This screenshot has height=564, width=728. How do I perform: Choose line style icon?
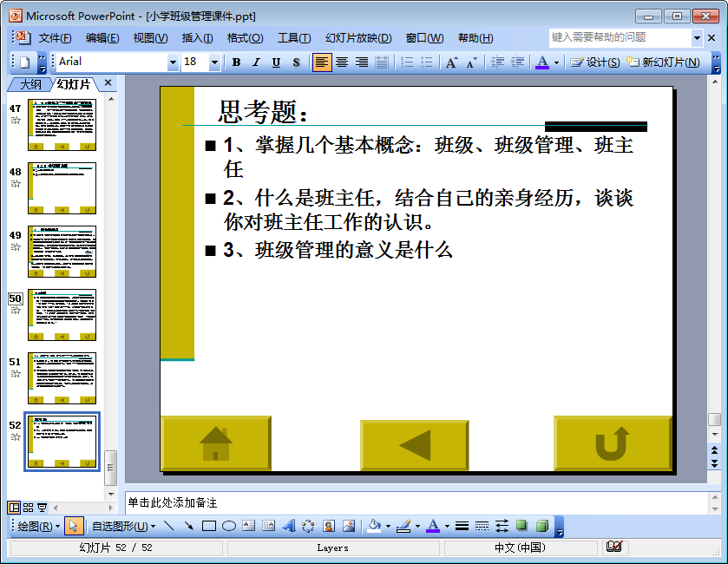[x=462, y=526]
